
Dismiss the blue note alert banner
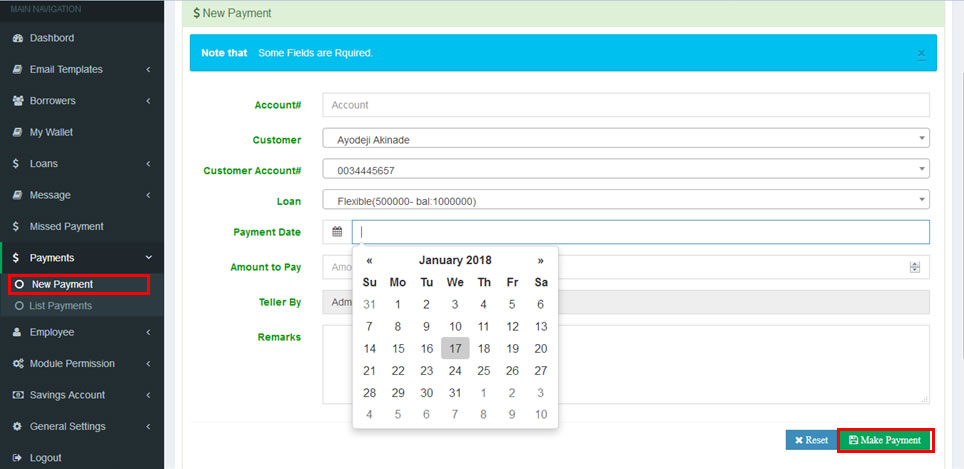(x=921, y=53)
